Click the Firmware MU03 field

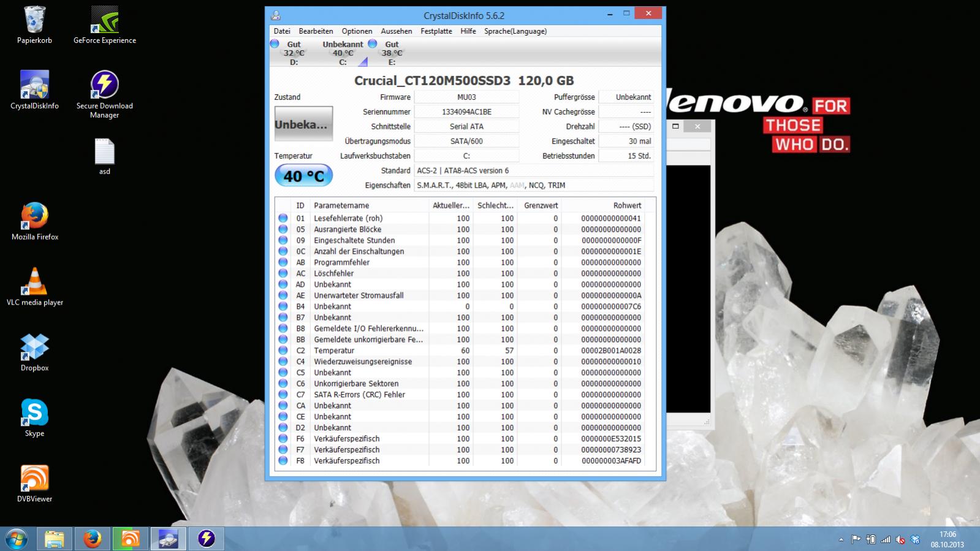pyautogui.click(x=466, y=97)
